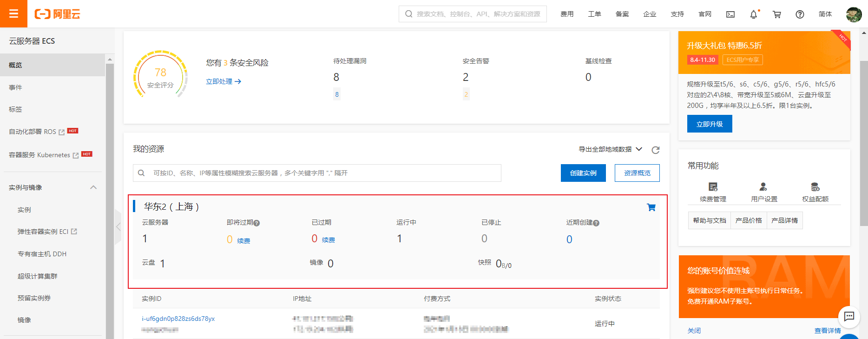Click the blue cart icon for 华东2 (上海)
This screenshot has width=868, height=339.
pyautogui.click(x=651, y=207)
